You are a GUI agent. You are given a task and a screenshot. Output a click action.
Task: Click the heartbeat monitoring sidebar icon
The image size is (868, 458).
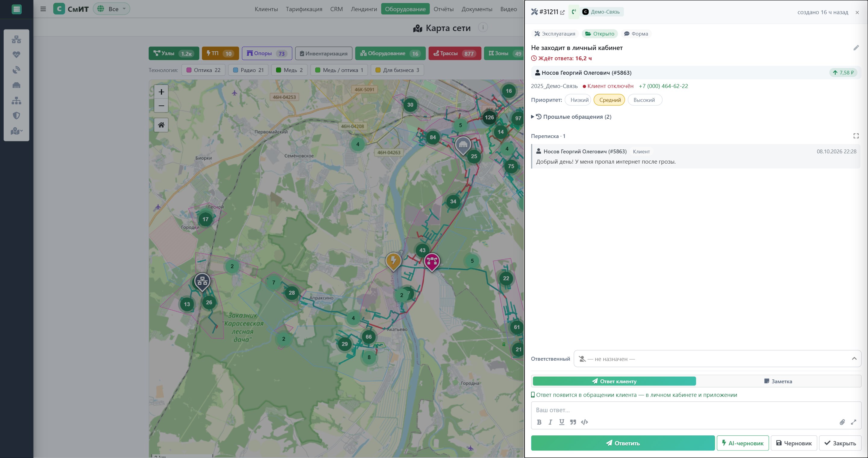(x=16, y=55)
